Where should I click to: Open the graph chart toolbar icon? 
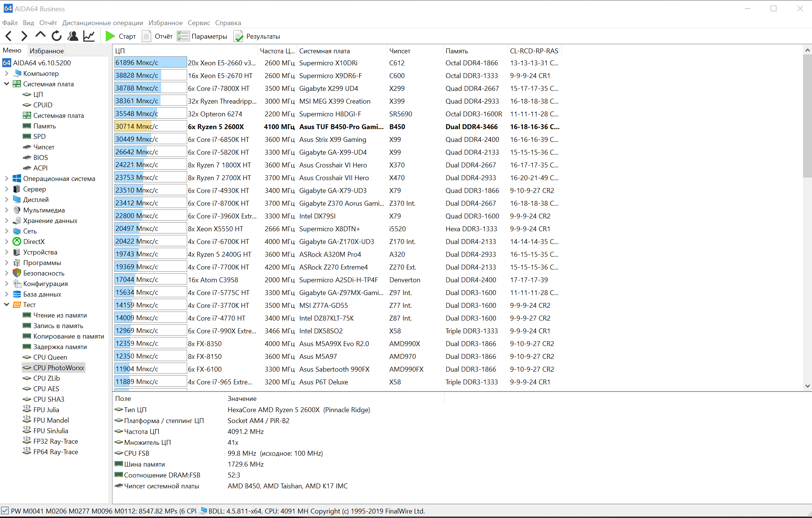click(89, 36)
